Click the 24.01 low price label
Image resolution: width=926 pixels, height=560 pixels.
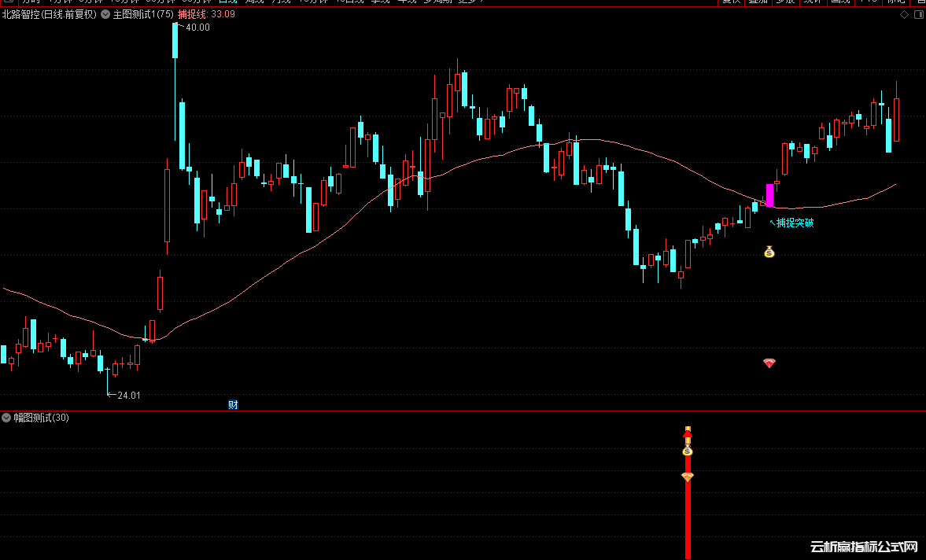click(129, 396)
